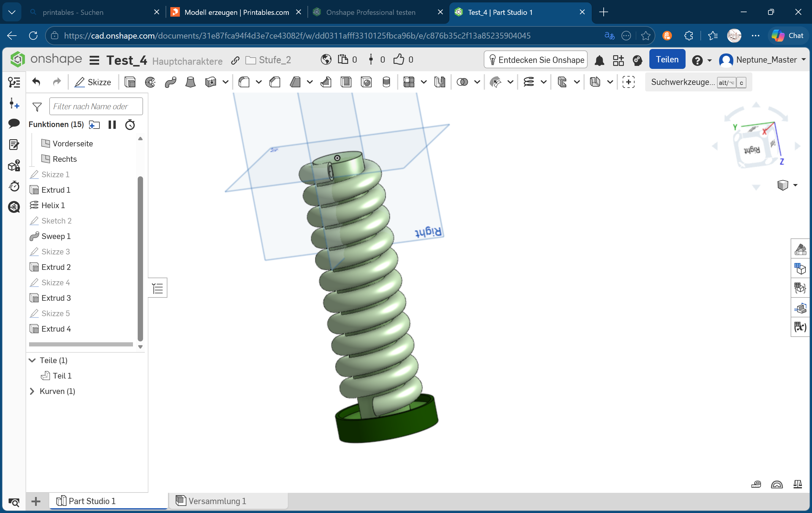The height and width of the screenshot is (513, 812).
Task: Select the Sweep tool icon
Action: click(x=170, y=82)
